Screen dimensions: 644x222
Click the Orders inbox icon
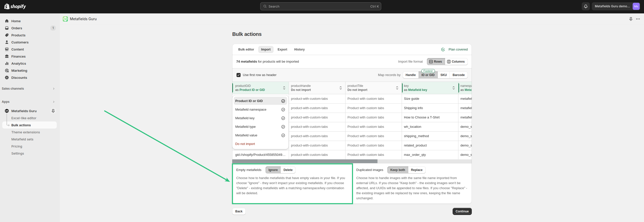click(x=7, y=28)
